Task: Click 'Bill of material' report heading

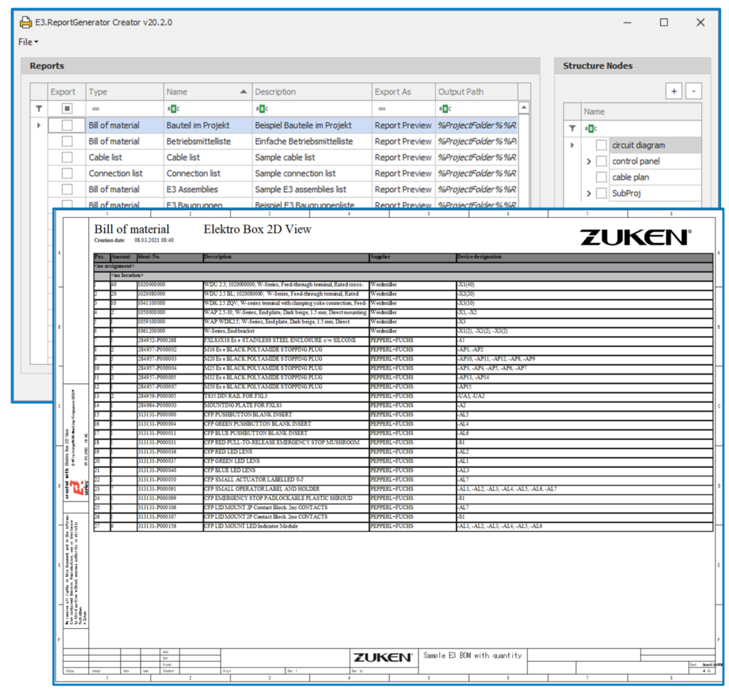Action: pos(132,229)
